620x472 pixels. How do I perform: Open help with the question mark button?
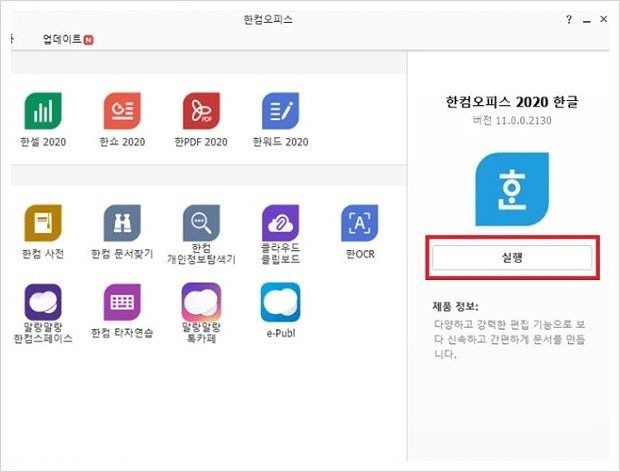pos(569,19)
